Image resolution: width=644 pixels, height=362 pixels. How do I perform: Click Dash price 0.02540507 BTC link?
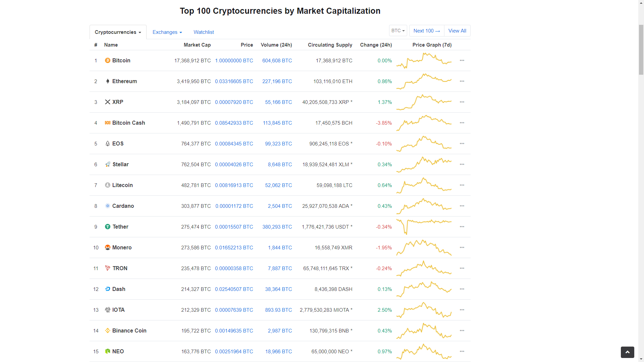234,289
